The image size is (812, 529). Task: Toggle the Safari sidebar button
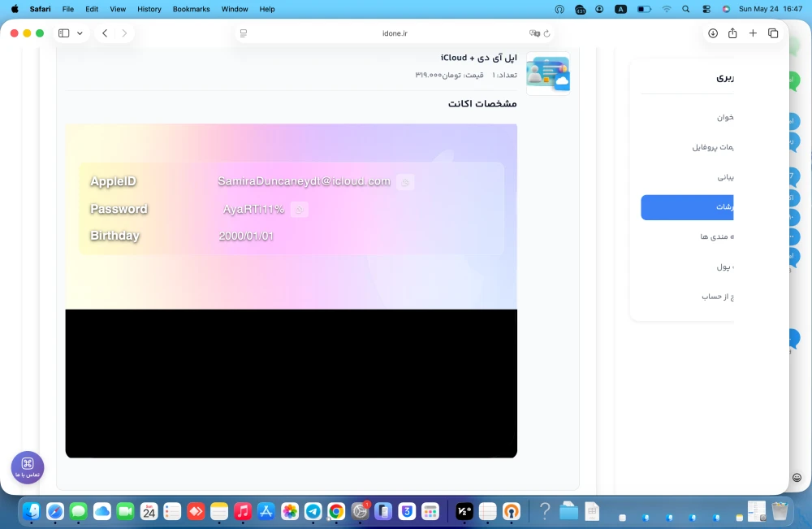click(63, 33)
